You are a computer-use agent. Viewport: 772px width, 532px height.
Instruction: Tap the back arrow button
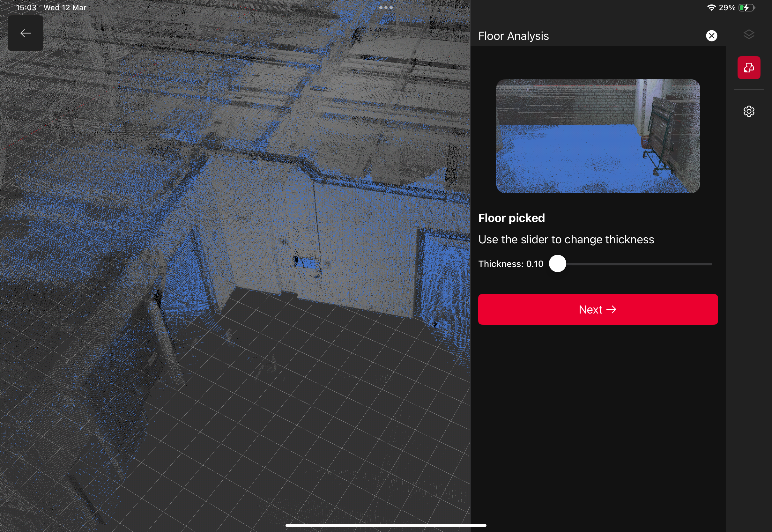click(x=25, y=33)
